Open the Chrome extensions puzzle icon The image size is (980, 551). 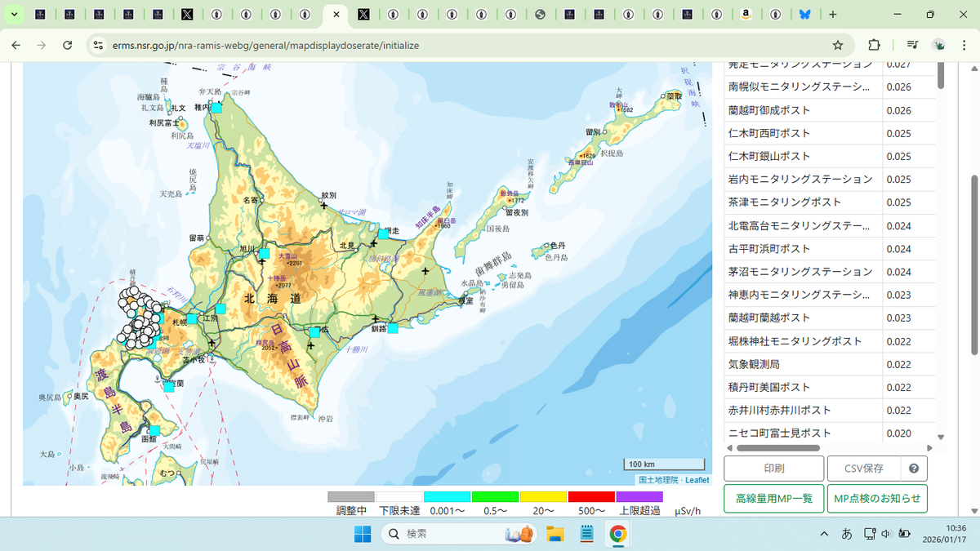coord(874,45)
